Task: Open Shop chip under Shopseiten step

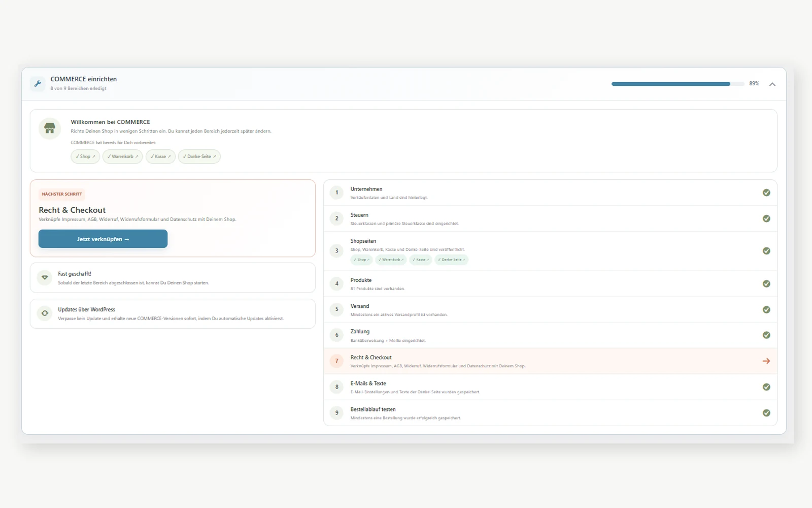Action: pyautogui.click(x=361, y=260)
